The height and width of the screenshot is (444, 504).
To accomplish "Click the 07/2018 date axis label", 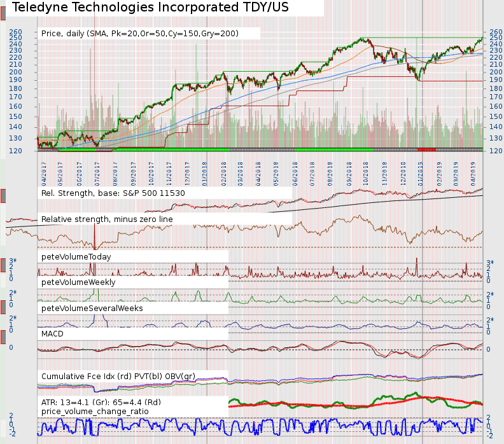I will 312,174.
